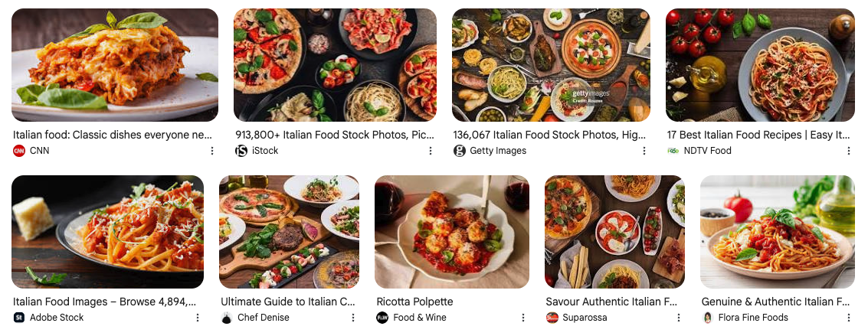Screen dimensions: 868x336
Task: View the Getty Images food spread thumbnail
Action: [551, 65]
